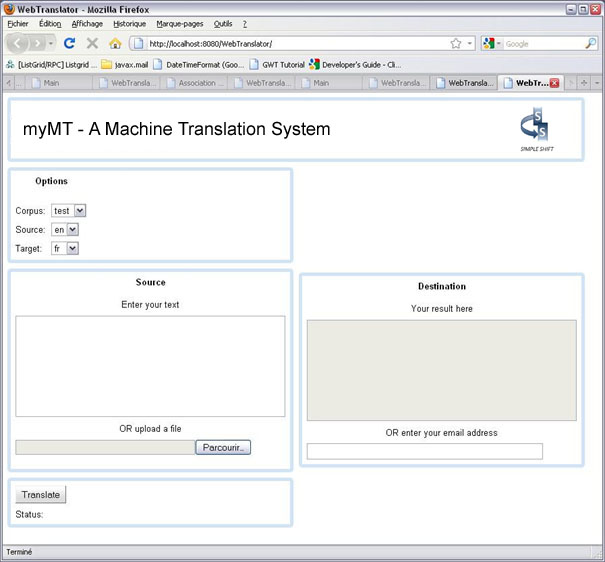Image resolution: width=605 pixels, height=562 pixels.
Task: Open the Outils menu
Action: click(223, 24)
